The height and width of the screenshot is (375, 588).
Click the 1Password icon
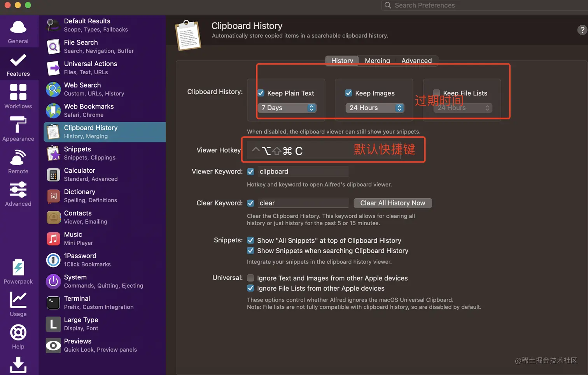pos(53,260)
